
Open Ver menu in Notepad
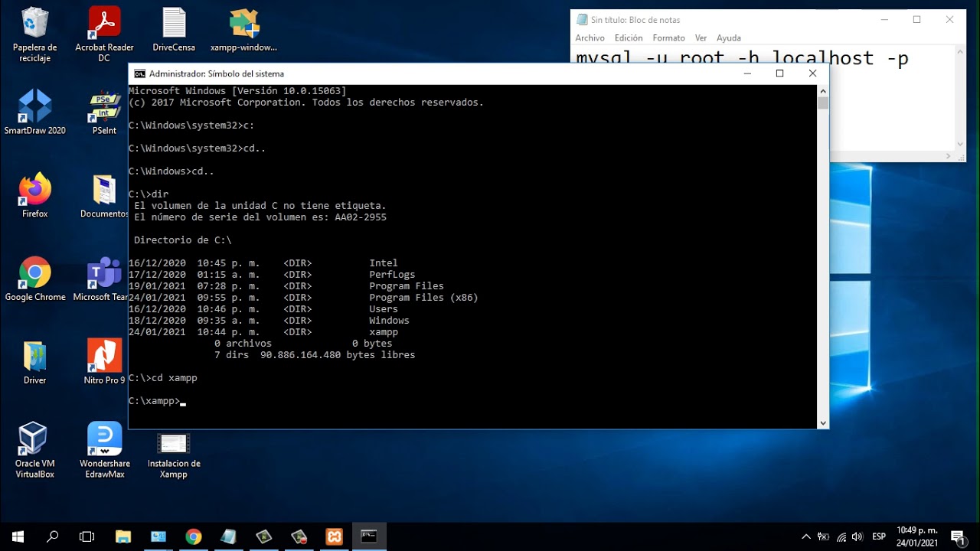coord(701,38)
